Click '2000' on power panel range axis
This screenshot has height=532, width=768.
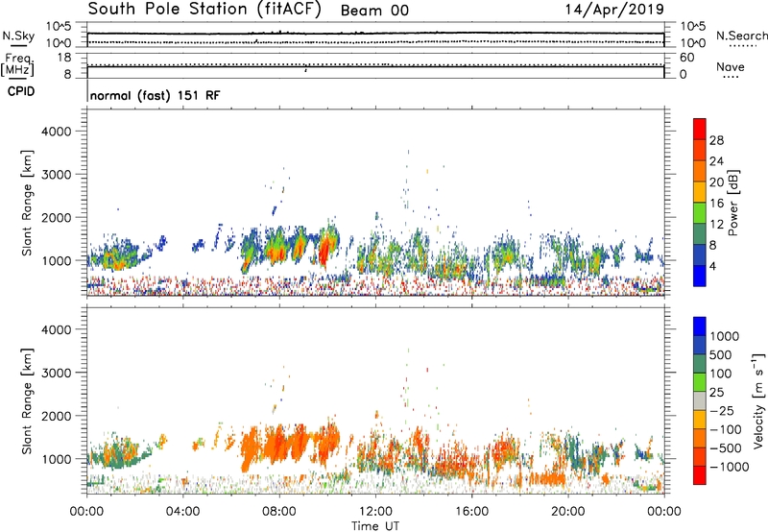[x=56, y=217]
